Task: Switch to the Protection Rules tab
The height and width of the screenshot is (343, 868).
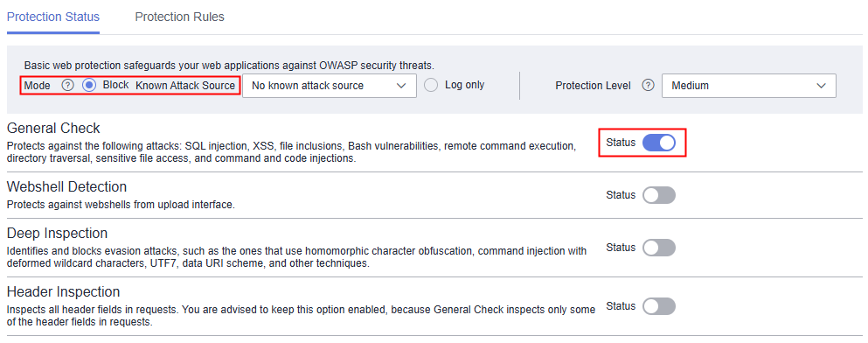Action: click(180, 17)
